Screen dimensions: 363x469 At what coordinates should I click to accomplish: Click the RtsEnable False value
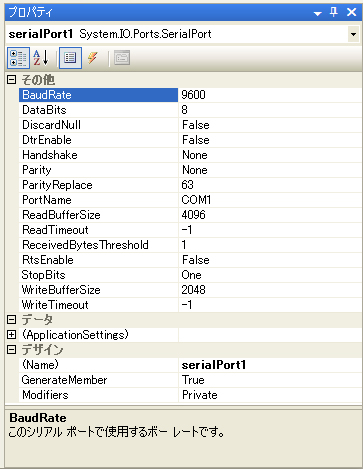pyautogui.click(x=270, y=260)
